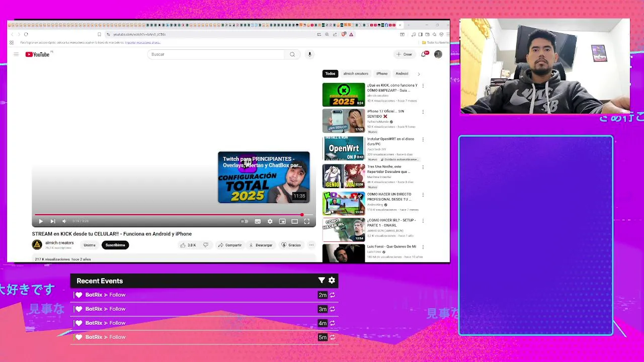This screenshot has width=644, height=362.
Task: Click the Crear button
Action: coord(404,54)
